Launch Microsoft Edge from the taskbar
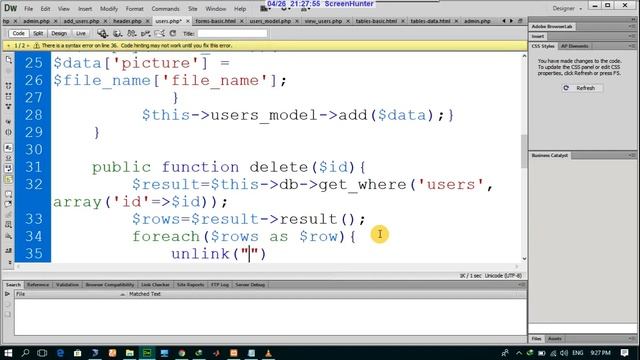 point(60,353)
